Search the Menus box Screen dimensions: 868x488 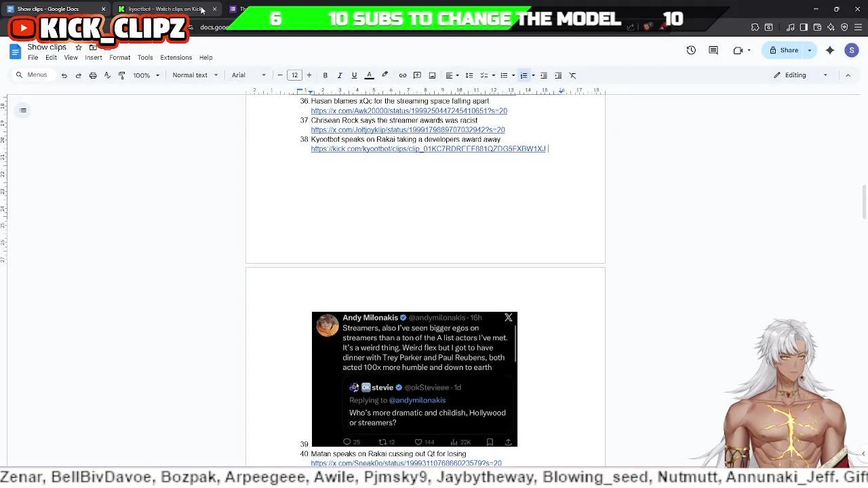(33, 75)
